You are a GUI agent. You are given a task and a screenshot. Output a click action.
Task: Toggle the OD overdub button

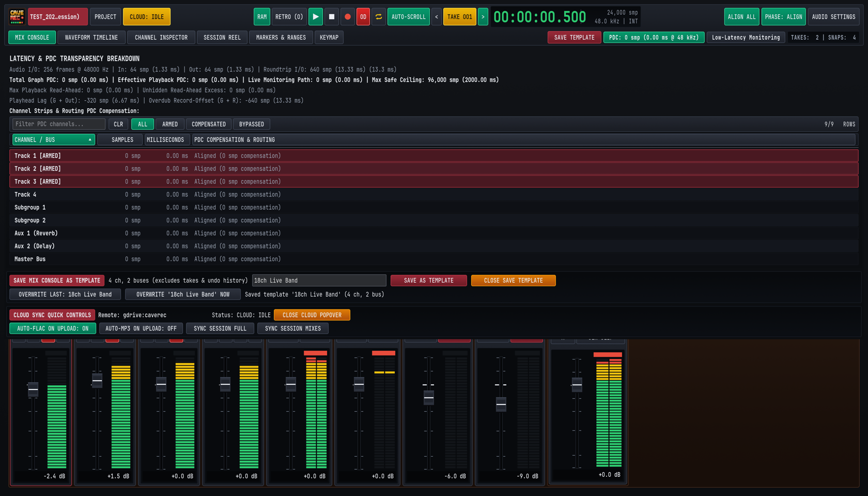pyautogui.click(x=363, y=17)
